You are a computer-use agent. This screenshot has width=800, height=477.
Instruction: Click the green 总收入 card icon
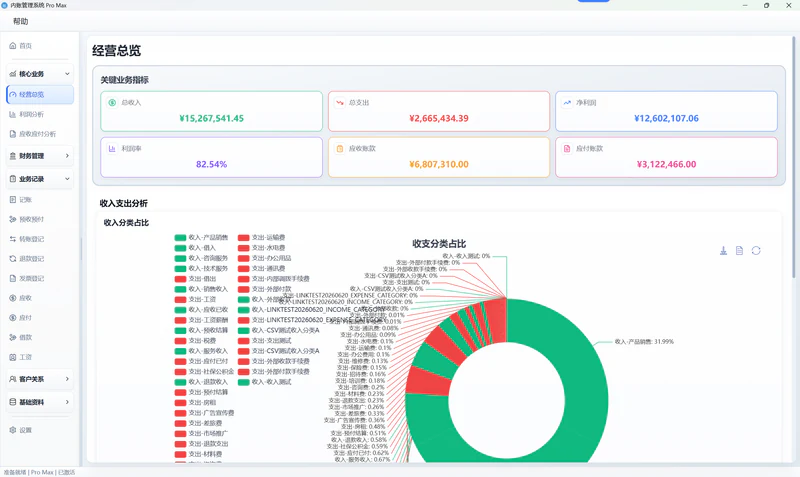pos(112,103)
